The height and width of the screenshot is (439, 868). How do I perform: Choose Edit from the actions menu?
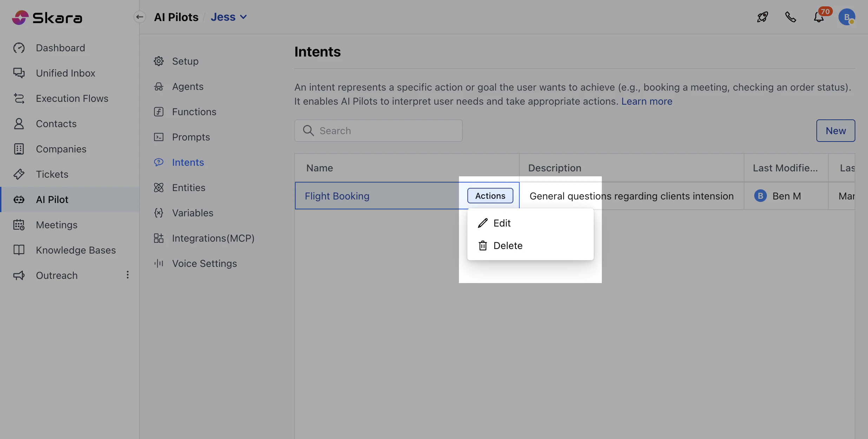[530, 223]
